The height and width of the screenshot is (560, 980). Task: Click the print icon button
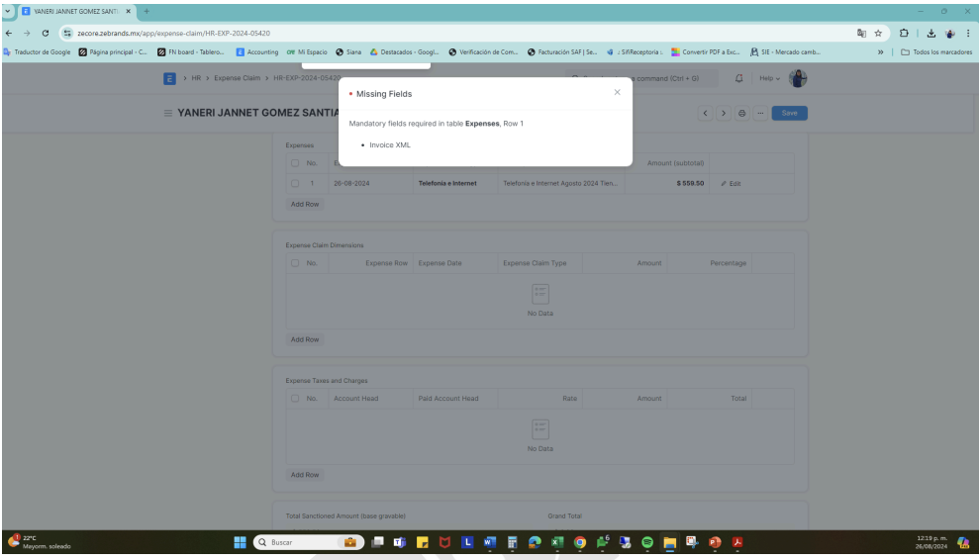742,114
